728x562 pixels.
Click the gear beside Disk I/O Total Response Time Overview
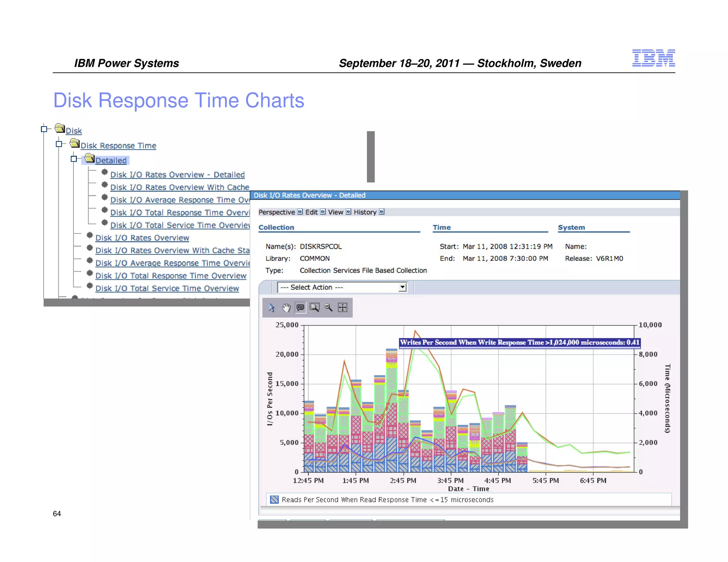90,273
